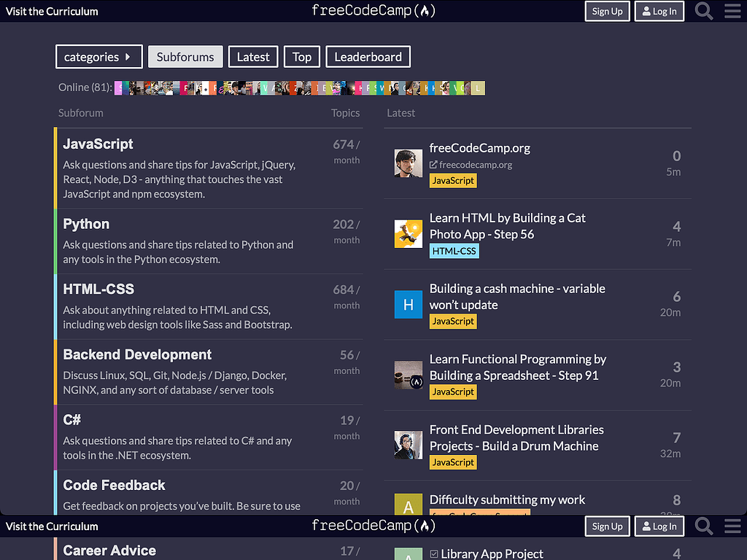The image size is (747, 560).
Task: Expand the categories dropdown
Action: [x=98, y=56]
